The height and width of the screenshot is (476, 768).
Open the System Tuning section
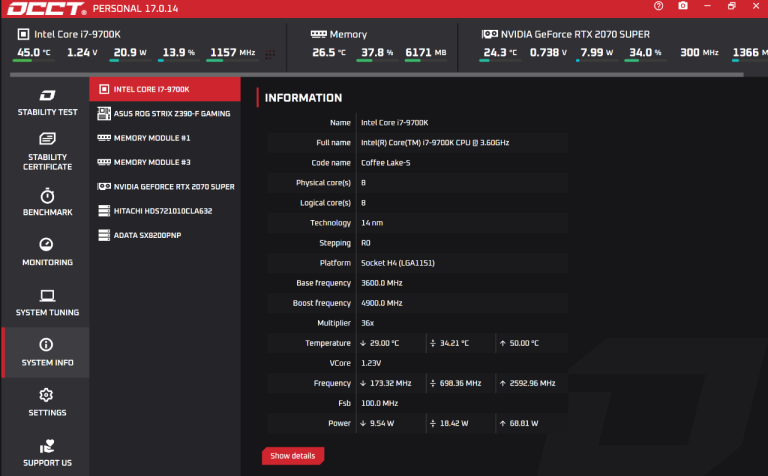click(47, 302)
